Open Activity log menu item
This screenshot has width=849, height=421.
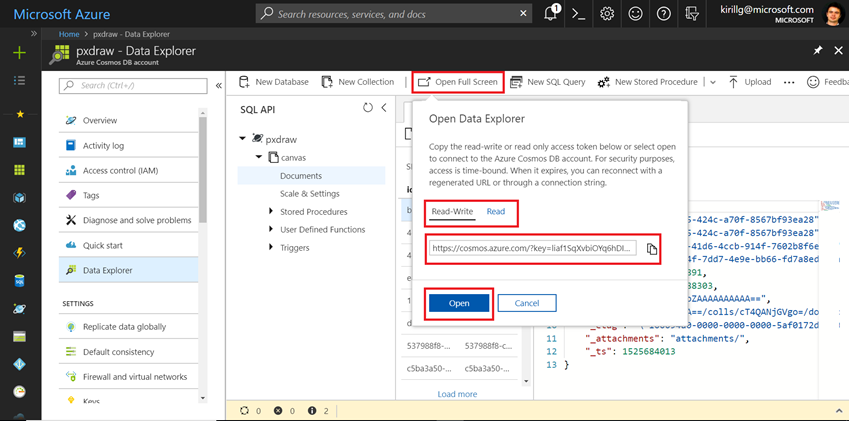[128, 146]
